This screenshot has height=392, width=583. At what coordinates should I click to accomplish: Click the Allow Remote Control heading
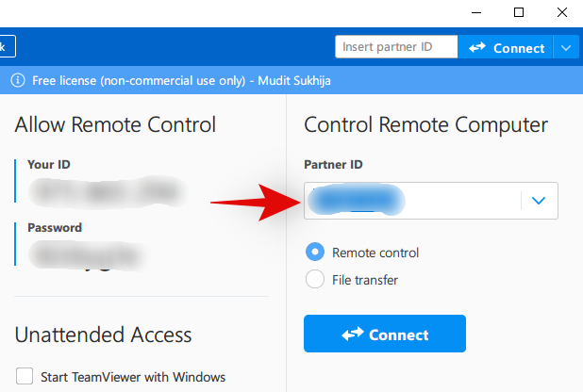point(115,124)
